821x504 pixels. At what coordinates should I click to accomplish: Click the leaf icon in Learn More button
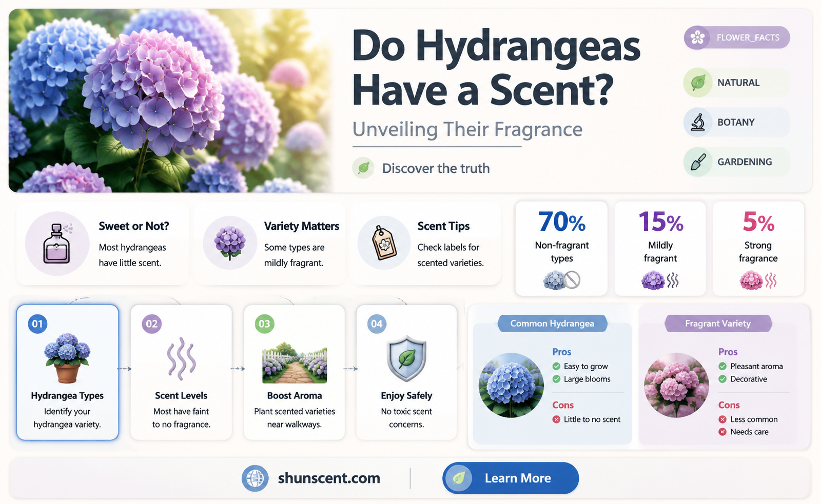(x=458, y=478)
